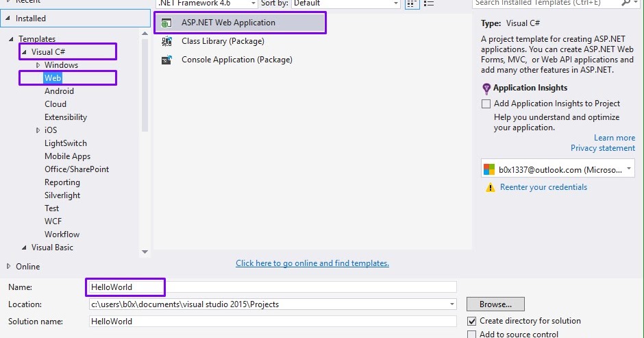Select the LightSwitch category

[66, 143]
